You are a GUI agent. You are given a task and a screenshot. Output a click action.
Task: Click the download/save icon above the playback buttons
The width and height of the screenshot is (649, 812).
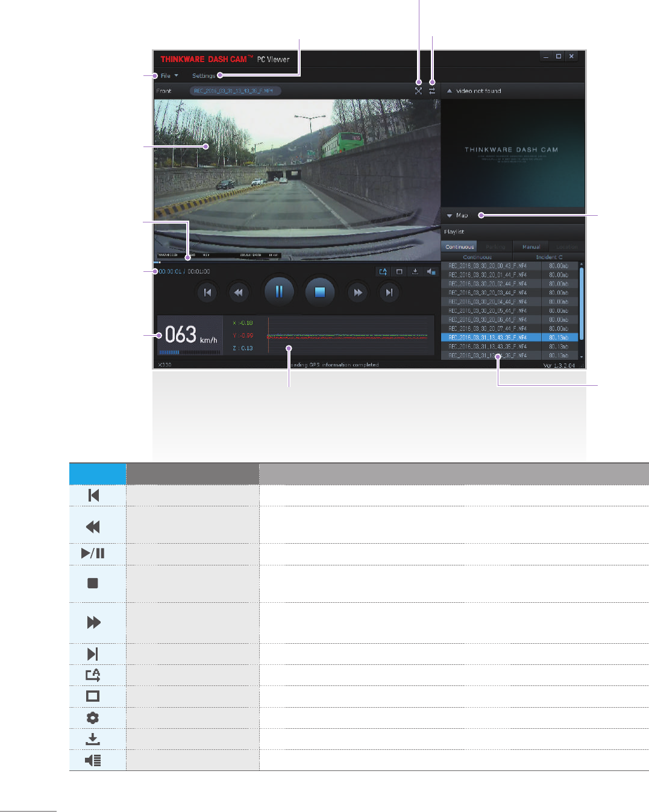415,272
